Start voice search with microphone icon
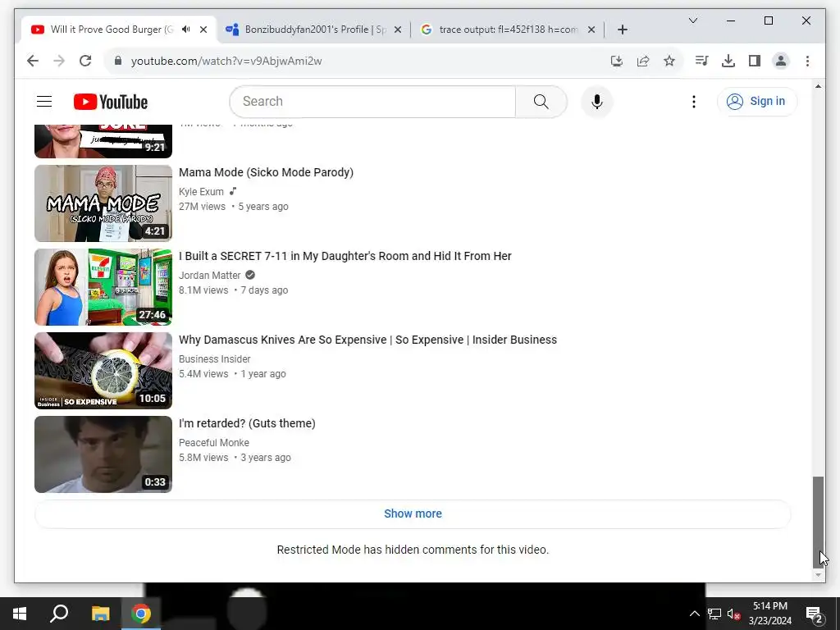The width and height of the screenshot is (840, 630). point(597,101)
